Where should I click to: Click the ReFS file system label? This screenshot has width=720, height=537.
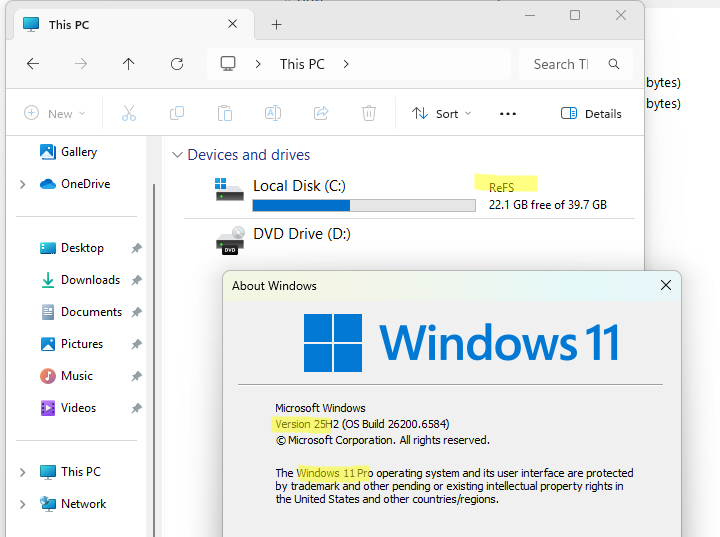coord(501,187)
